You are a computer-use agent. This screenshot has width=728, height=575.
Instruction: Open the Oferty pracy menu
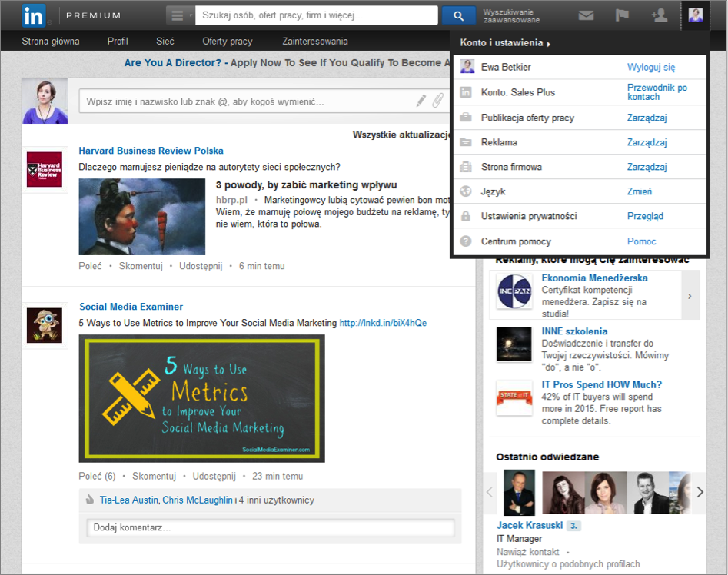(x=228, y=42)
